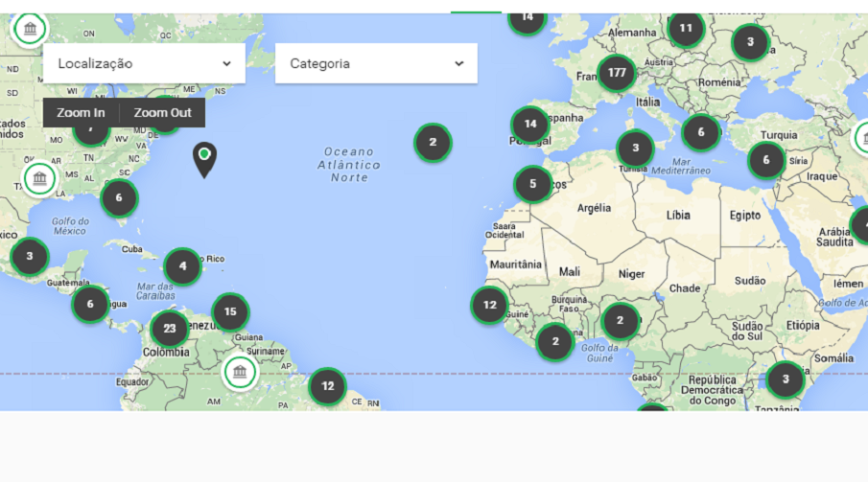This screenshot has height=482, width=868.
Task: Click the 3 cluster over Mexico
Action: click(x=30, y=256)
